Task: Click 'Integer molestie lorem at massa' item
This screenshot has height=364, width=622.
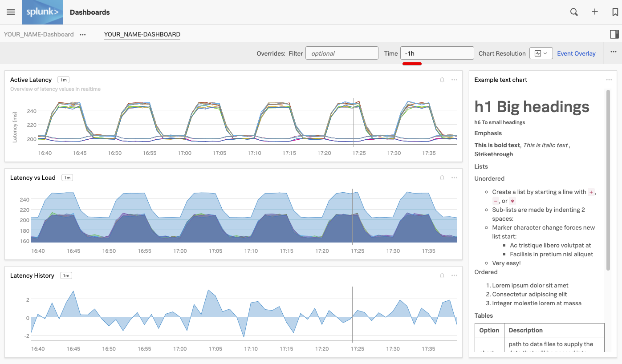Action: click(537, 303)
